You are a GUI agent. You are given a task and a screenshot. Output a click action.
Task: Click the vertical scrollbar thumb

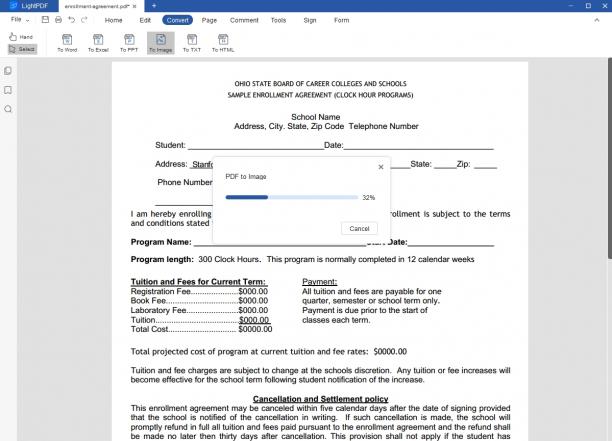point(610,158)
